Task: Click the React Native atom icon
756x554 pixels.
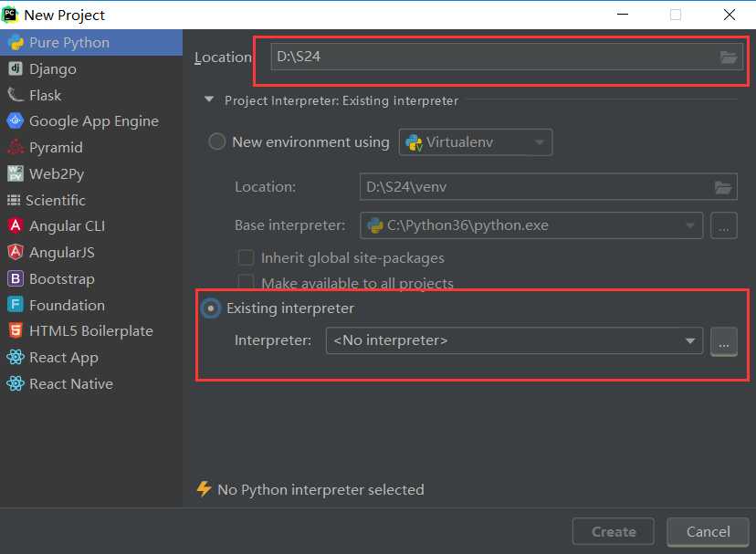Action: (16, 383)
